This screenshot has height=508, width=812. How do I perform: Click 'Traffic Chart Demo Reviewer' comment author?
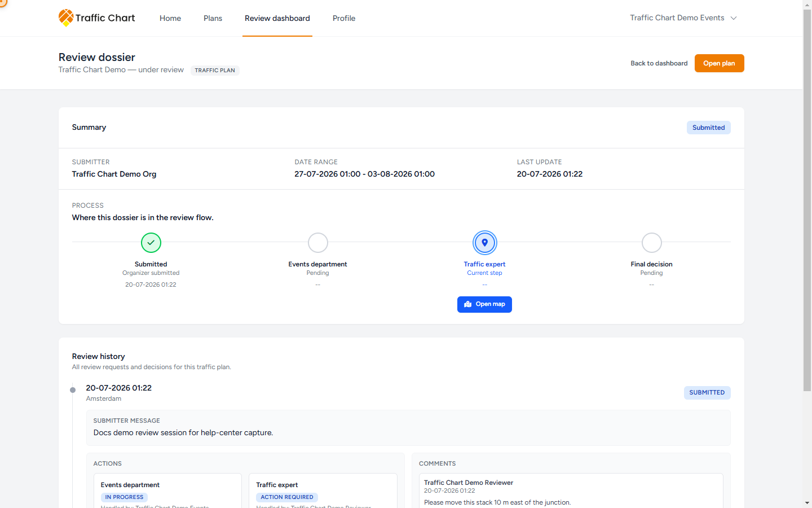(x=469, y=483)
